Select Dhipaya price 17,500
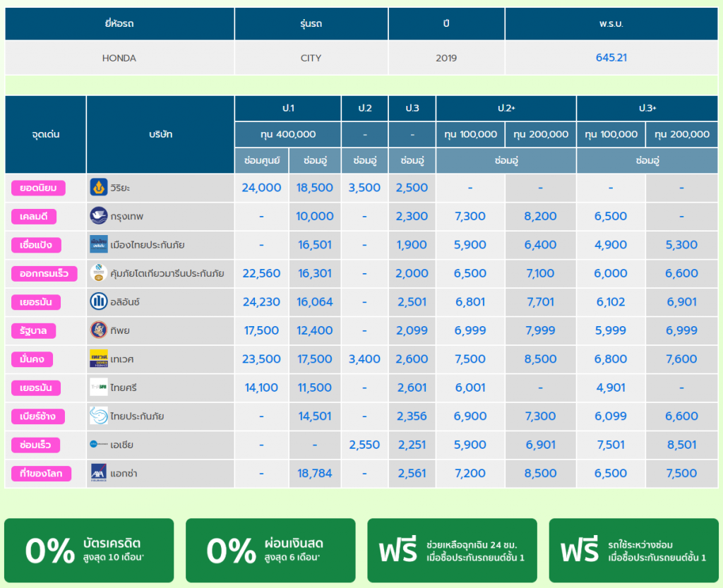Image resolution: width=723 pixels, height=588 pixels. [x=261, y=330]
